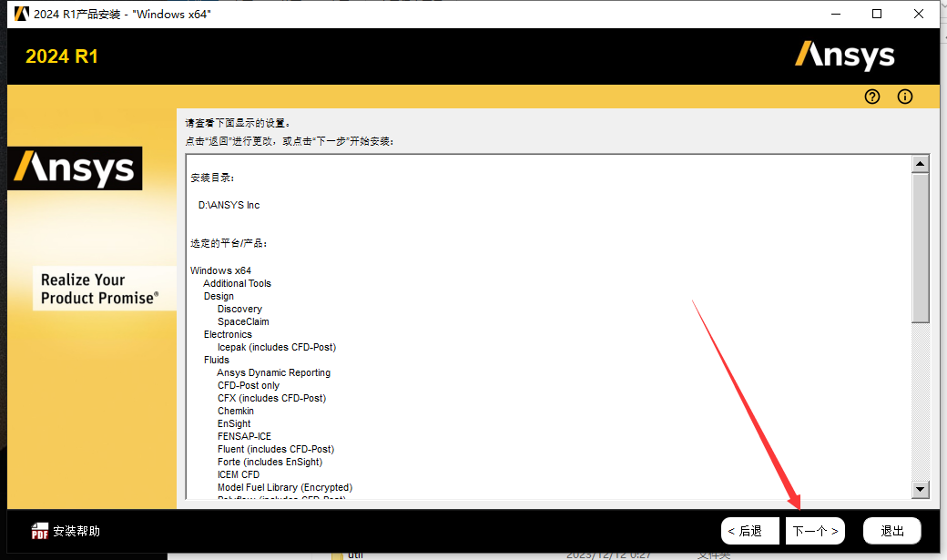Click the installer icon in the title bar
Viewport: 947px width, 560px height.
pos(20,14)
